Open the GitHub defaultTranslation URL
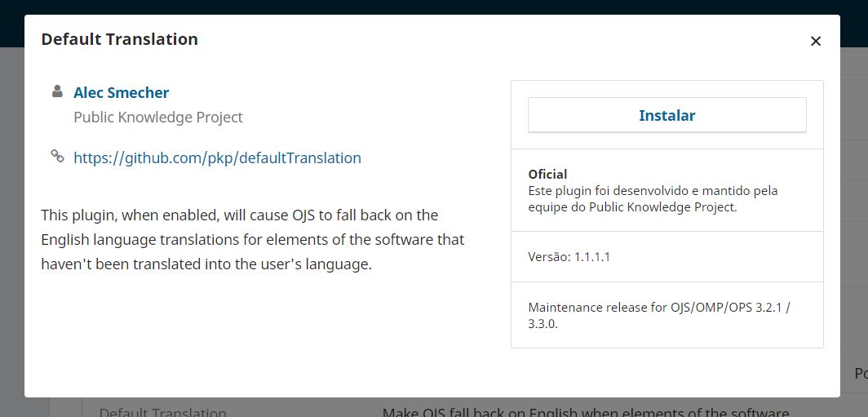 click(217, 157)
